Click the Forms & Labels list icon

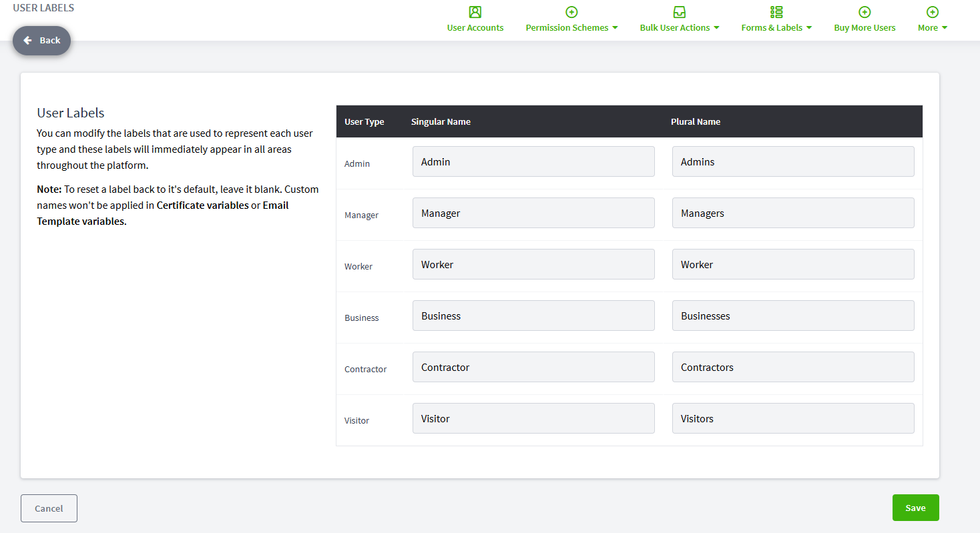coord(776,12)
